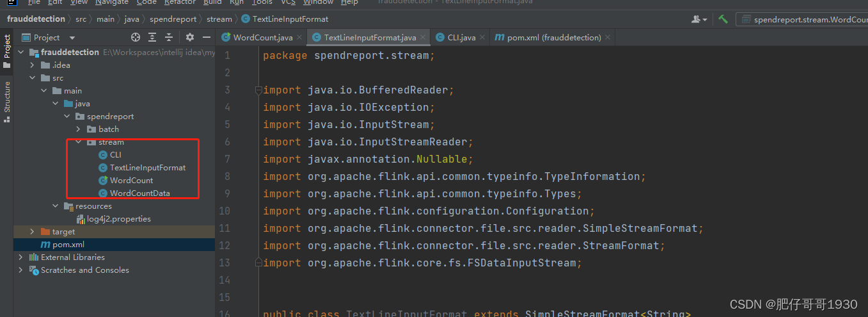Click the External Libraries bar-chart icon
Image resolution: width=868 pixels, height=317 pixels.
[x=34, y=257]
